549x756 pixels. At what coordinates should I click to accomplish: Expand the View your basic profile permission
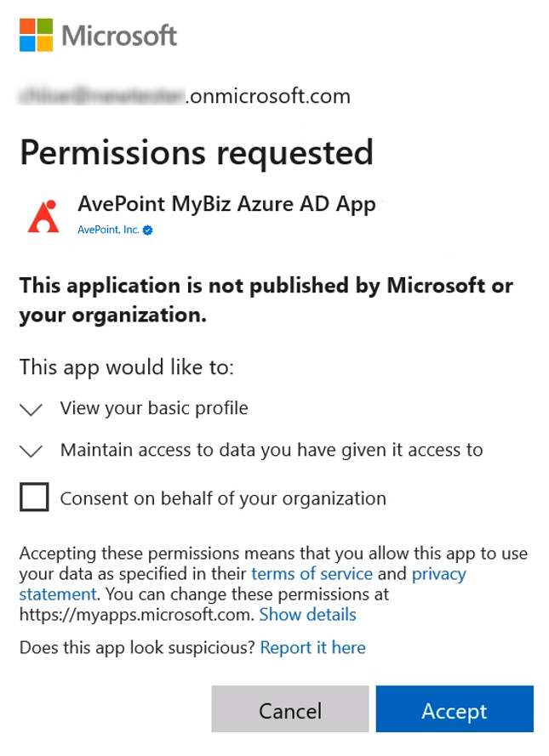pos(31,409)
